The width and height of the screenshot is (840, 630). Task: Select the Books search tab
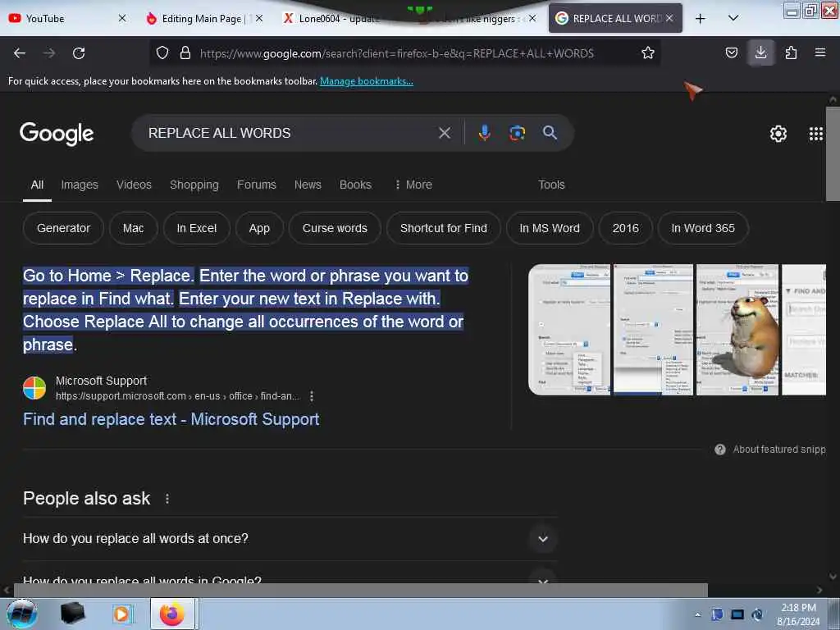[355, 185]
